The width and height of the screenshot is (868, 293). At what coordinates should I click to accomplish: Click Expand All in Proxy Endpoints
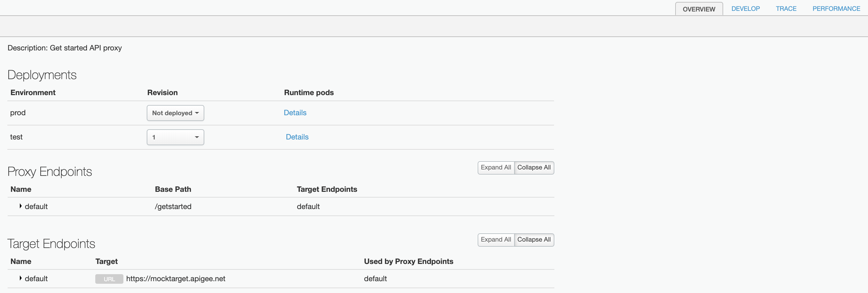[496, 168]
